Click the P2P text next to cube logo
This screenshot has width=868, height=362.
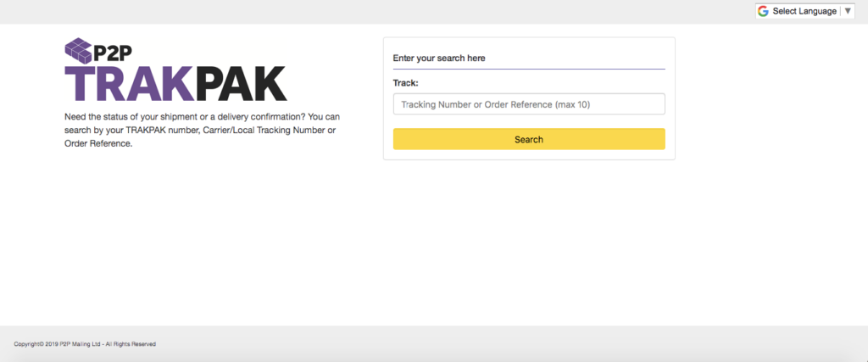pos(113,53)
